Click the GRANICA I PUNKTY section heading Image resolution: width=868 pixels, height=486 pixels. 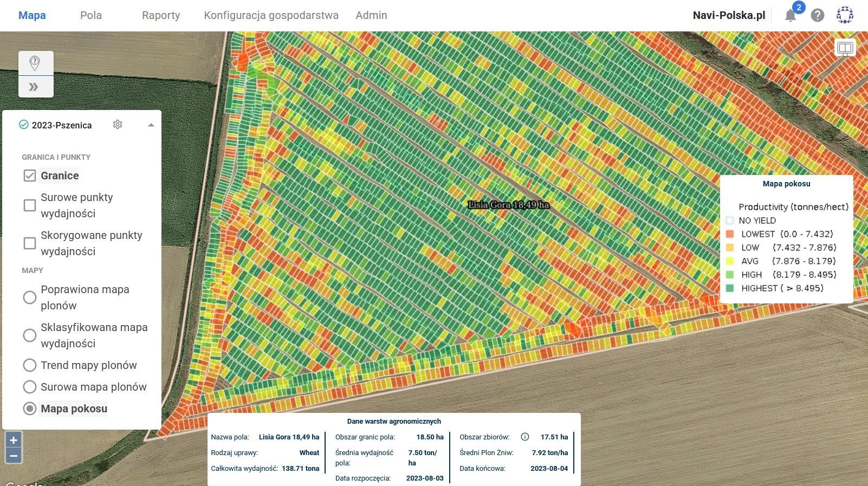click(56, 157)
